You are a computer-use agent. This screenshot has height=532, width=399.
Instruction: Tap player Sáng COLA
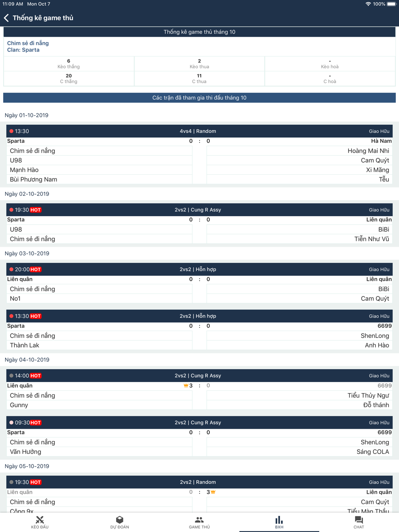tap(373, 452)
